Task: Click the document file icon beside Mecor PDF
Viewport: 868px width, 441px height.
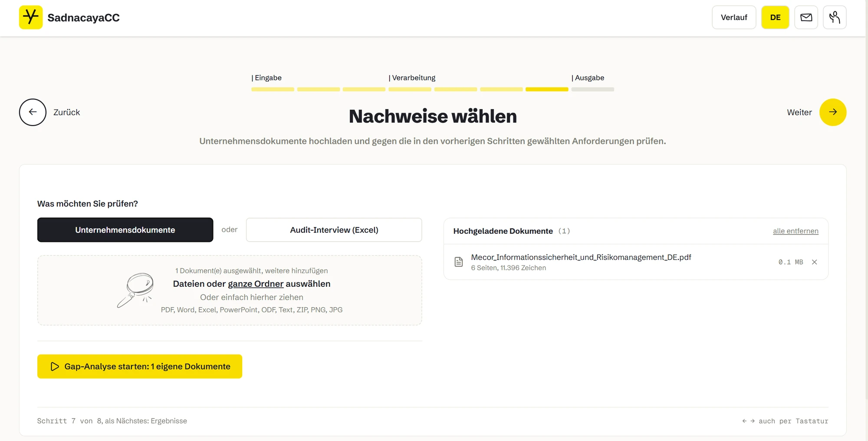Action: [458, 262]
